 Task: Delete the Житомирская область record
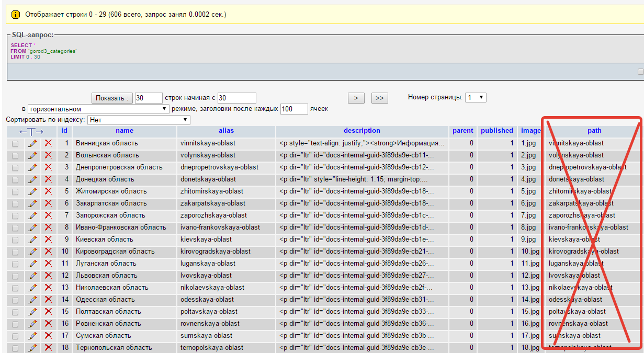(49, 191)
